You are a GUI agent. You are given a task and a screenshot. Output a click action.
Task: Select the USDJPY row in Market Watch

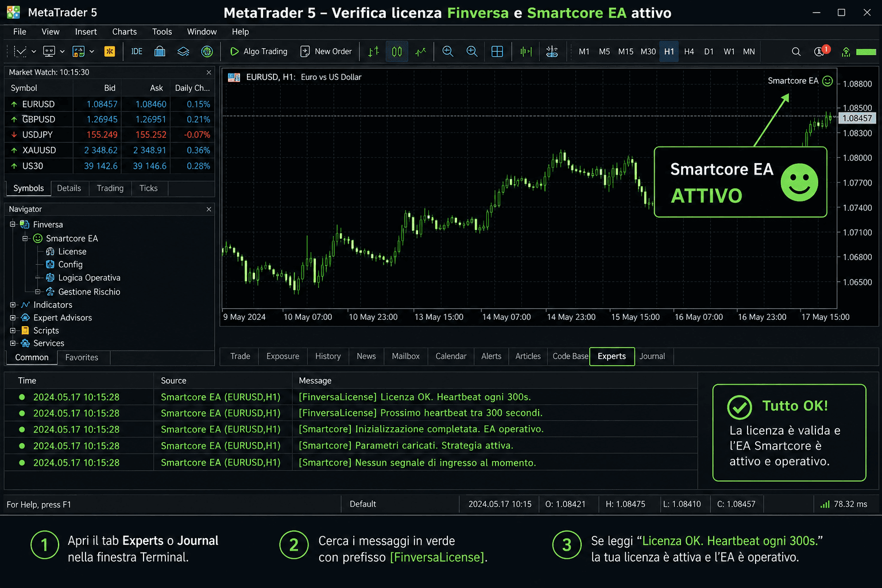pyautogui.click(x=110, y=135)
